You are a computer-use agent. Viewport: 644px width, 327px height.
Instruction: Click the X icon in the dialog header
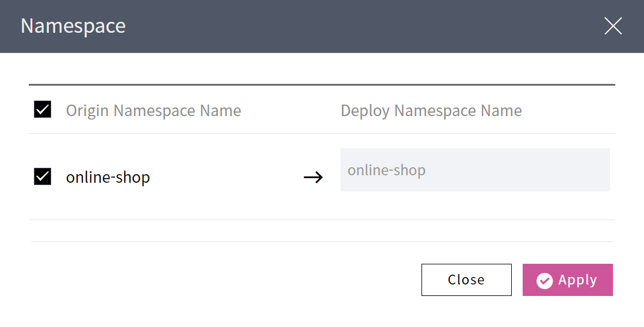[x=613, y=26]
